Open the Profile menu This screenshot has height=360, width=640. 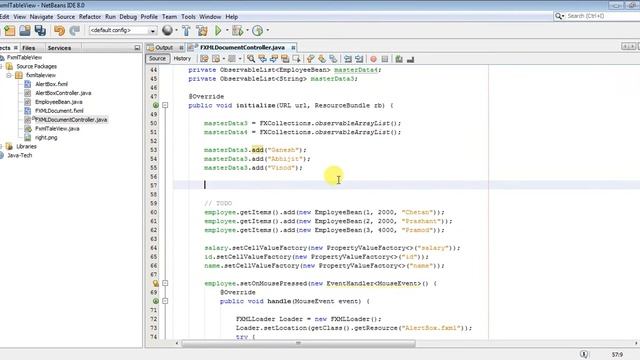pyautogui.click(x=149, y=17)
